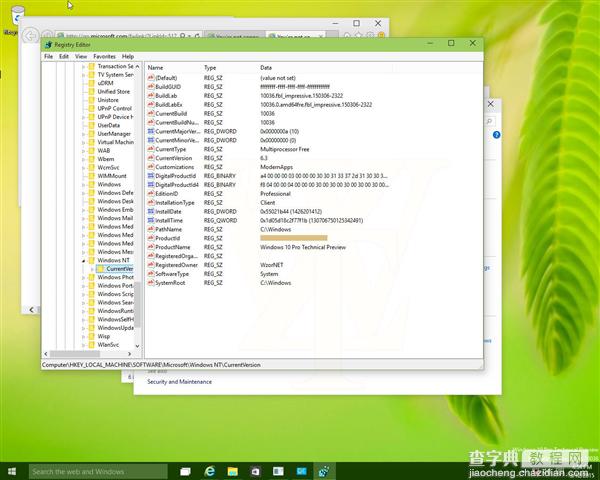Select the SystemRoot value icon
Viewport: 600px width, 480px height.
click(x=151, y=283)
